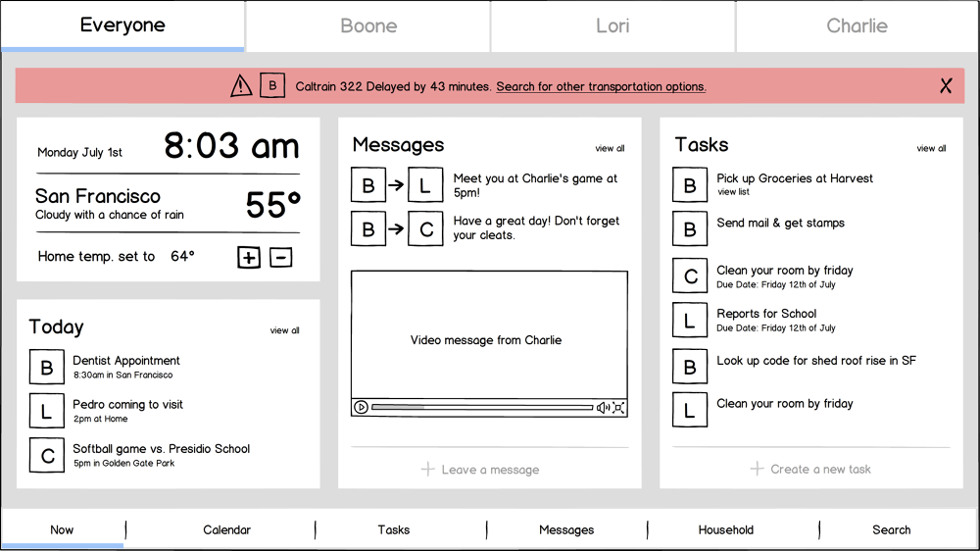Increase home temperature with plus button

(249, 258)
